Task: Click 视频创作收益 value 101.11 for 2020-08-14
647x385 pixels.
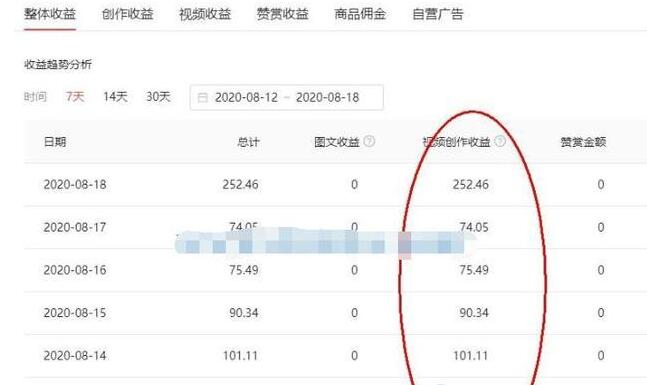Action: point(471,356)
